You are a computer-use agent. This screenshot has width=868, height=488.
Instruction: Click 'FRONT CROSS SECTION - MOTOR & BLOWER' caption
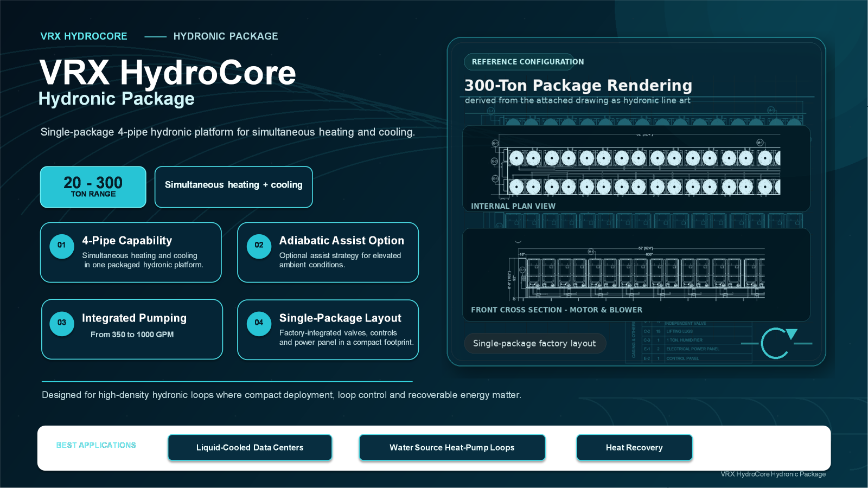(557, 310)
